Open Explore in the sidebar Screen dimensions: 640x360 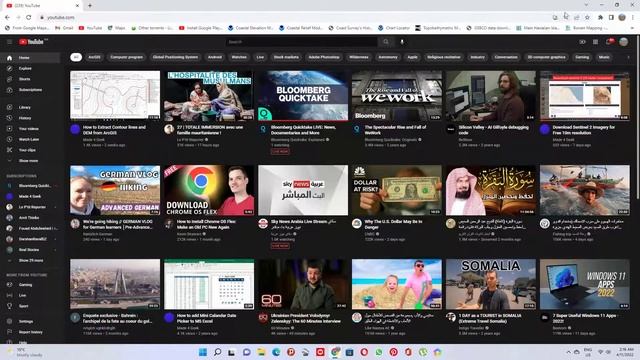31,69
